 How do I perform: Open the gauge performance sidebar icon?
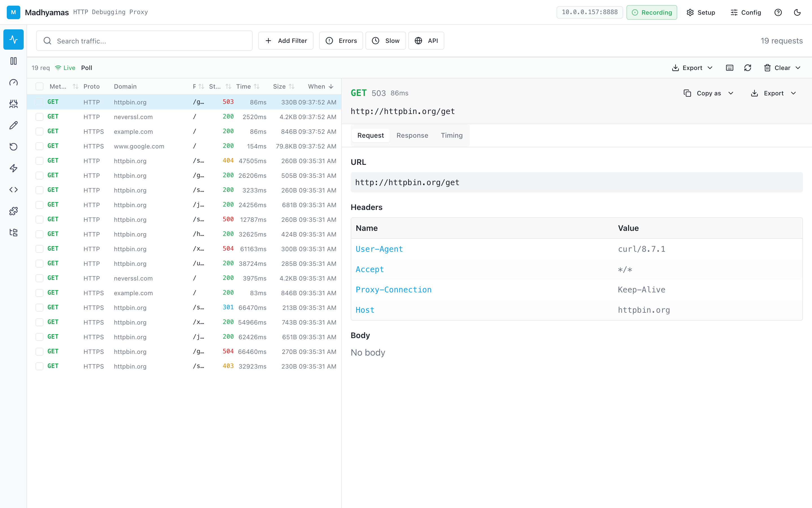coord(14,82)
